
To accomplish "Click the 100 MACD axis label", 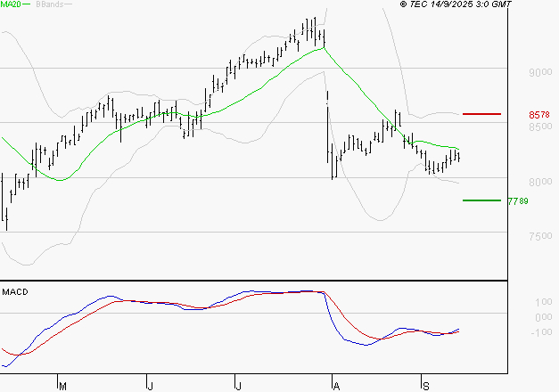I will 544,302.
